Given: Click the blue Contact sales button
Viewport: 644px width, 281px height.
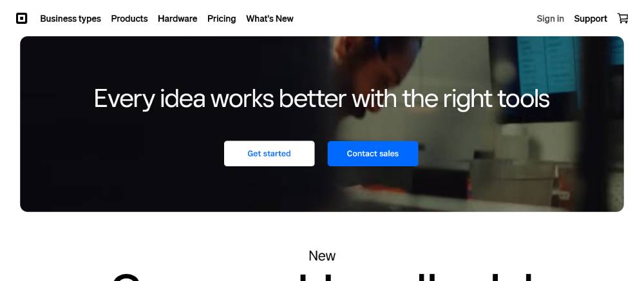Looking at the screenshot, I should point(372,153).
